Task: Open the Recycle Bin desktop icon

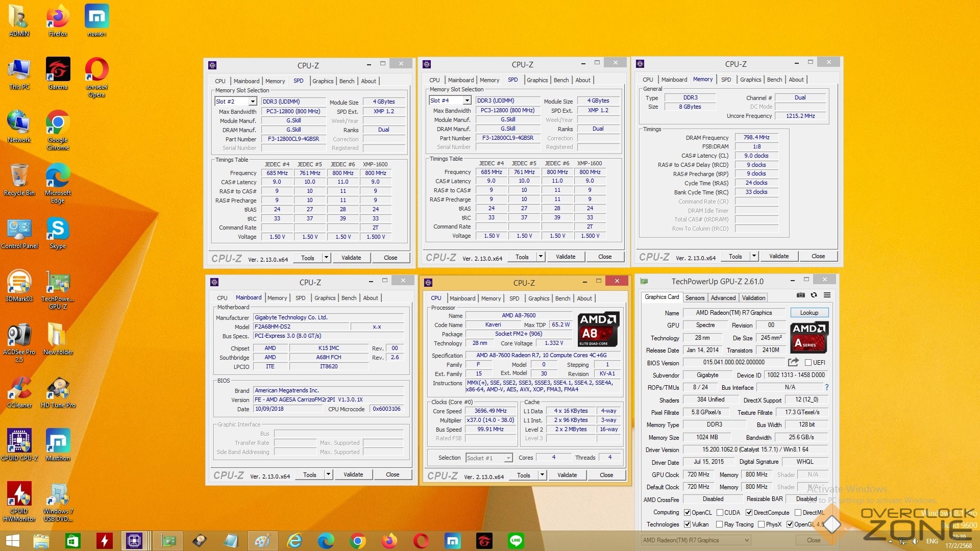Action: [19, 180]
